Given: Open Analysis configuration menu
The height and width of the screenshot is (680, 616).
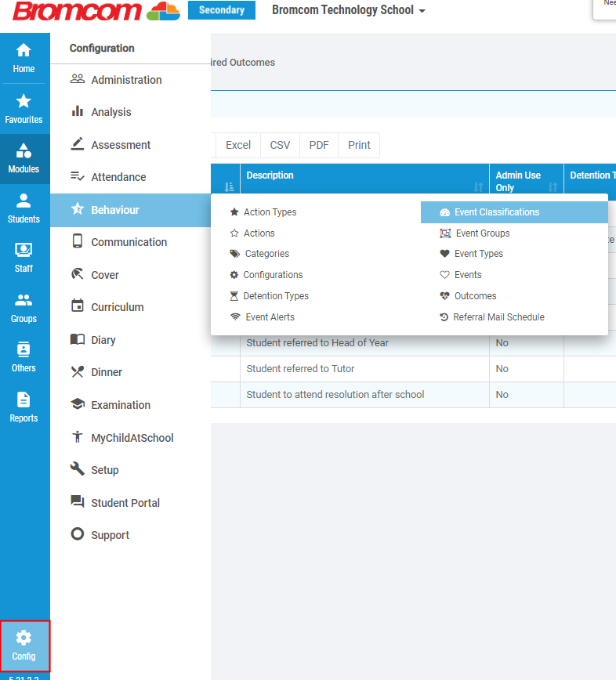Looking at the screenshot, I should click(x=131, y=112).
